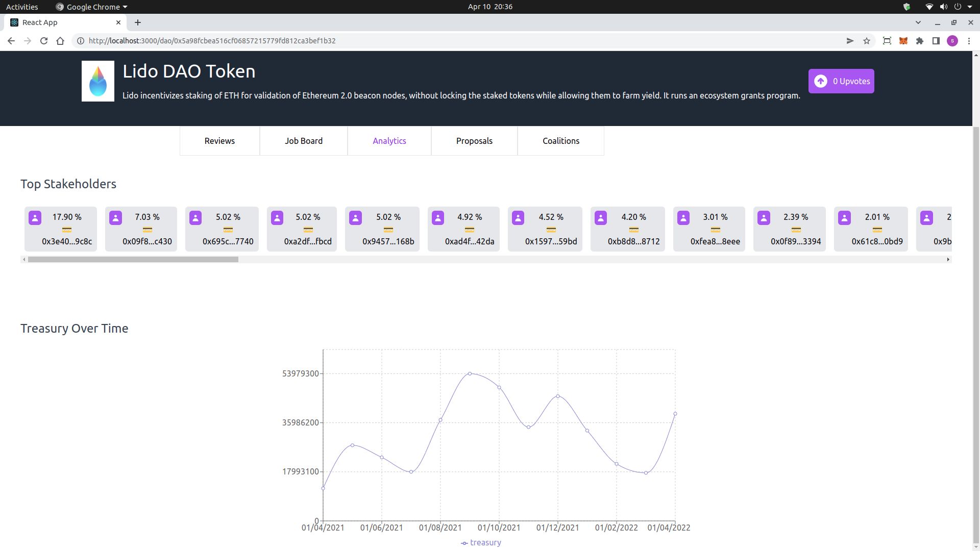Click the last data point on treasury chart

675,414
